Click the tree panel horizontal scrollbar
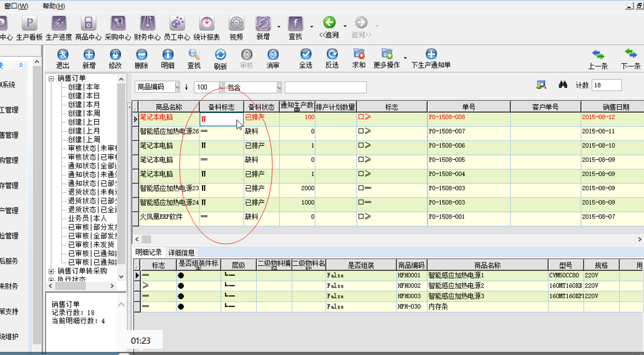The height and width of the screenshot is (355, 644). tap(82, 286)
